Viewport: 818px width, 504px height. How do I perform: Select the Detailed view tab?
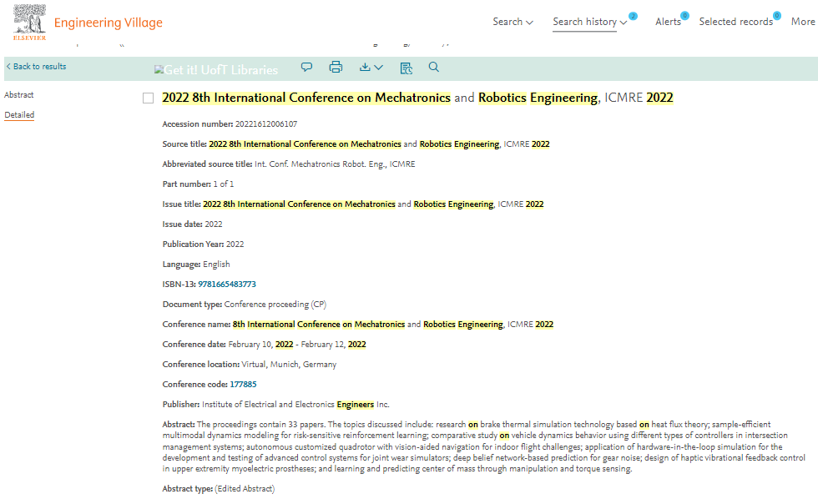pos(19,115)
